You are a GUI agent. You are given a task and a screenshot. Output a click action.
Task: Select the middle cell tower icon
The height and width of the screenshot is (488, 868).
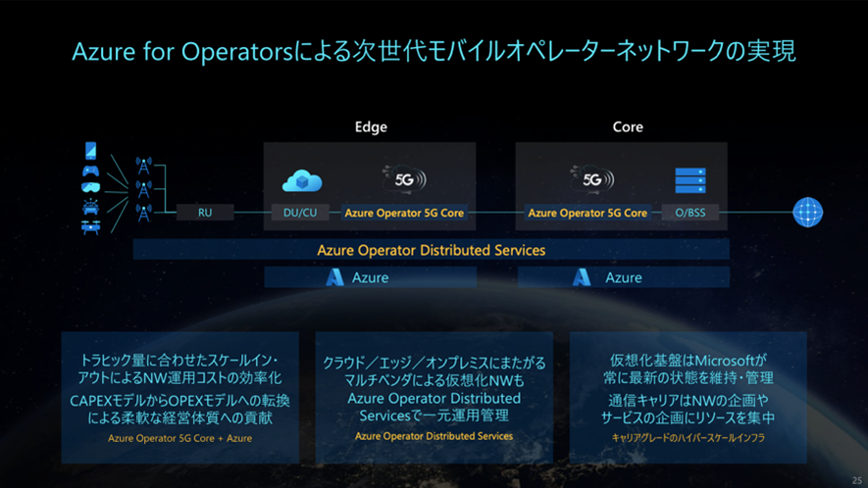(x=144, y=189)
